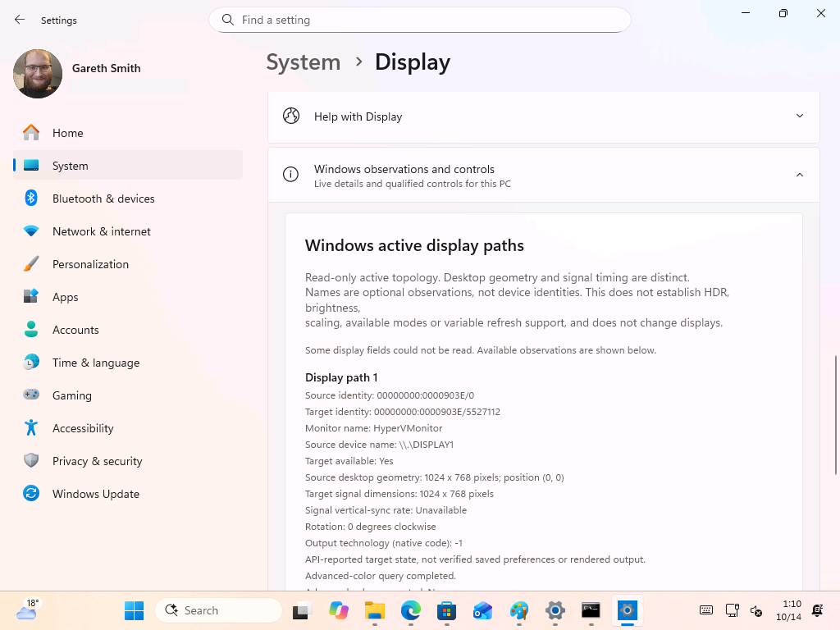Image resolution: width=840 pixels, height=630 pixels.
Task: Select the Target signal dimensions line
Action: pyautogui.click(x=399, y=493)
